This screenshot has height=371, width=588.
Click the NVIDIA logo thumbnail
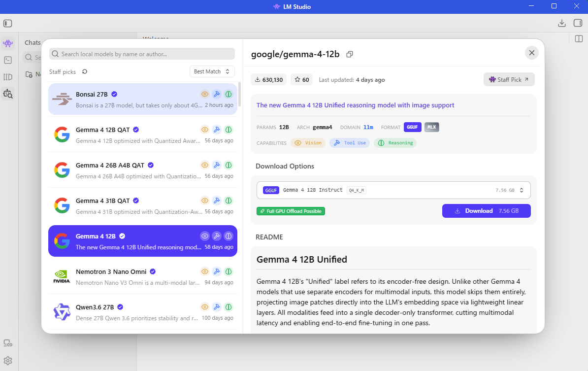coord(62,276)
